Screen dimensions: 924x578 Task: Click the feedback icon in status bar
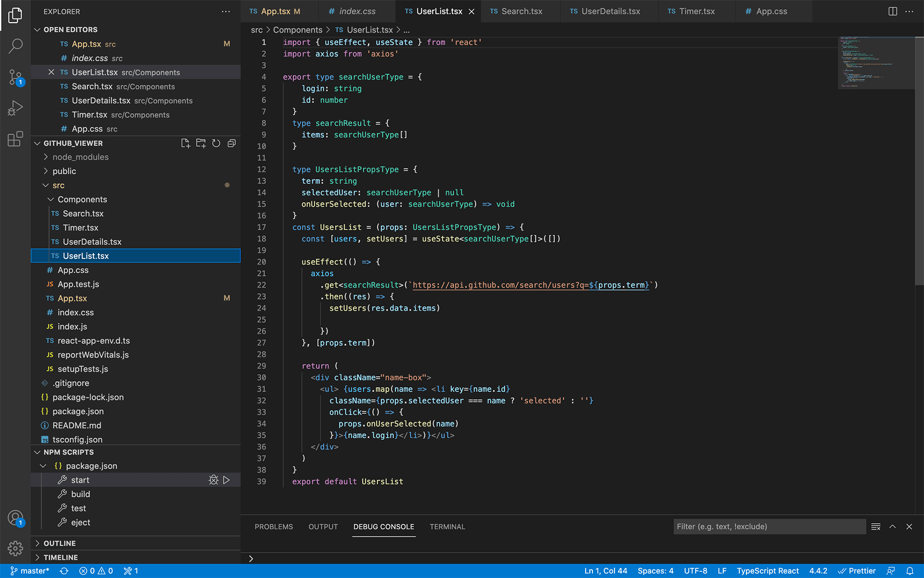pyautogui.click(x=891, y=571)
